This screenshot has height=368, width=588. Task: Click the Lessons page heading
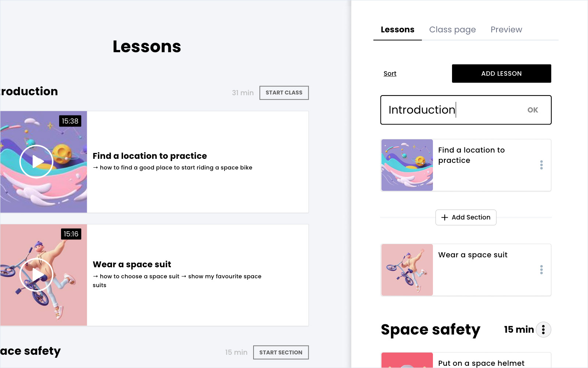[147, 47]
